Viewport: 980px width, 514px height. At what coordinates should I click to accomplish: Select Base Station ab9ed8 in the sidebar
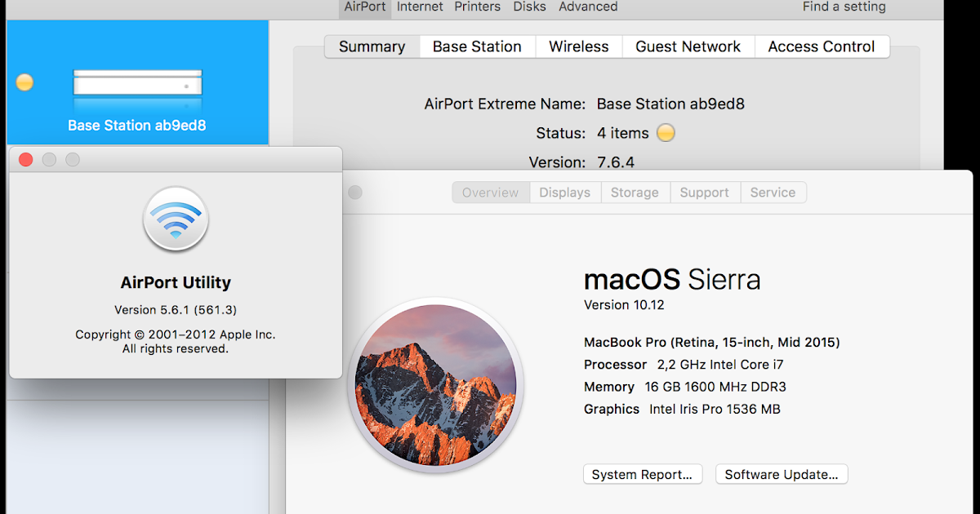click(137, 83)
